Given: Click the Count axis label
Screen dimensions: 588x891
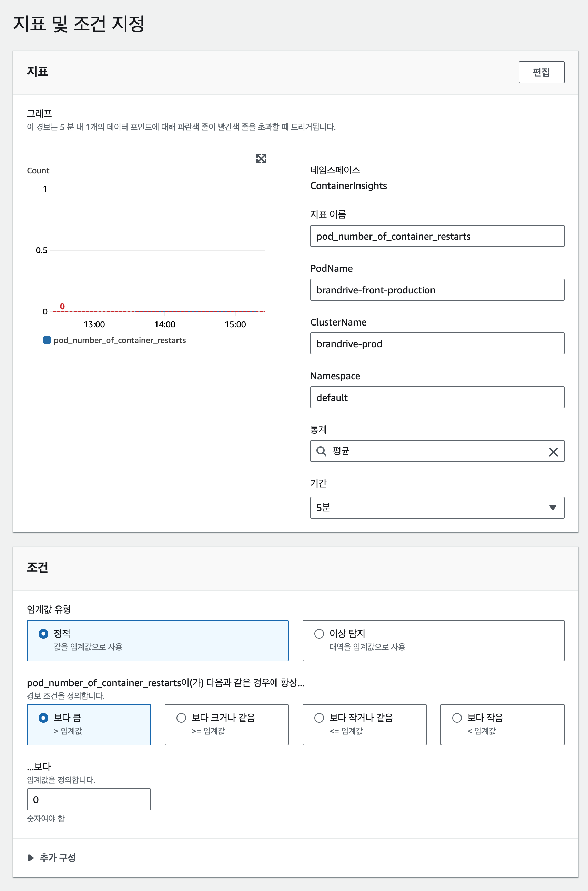Looking at the screenshot, I should 38,171.
